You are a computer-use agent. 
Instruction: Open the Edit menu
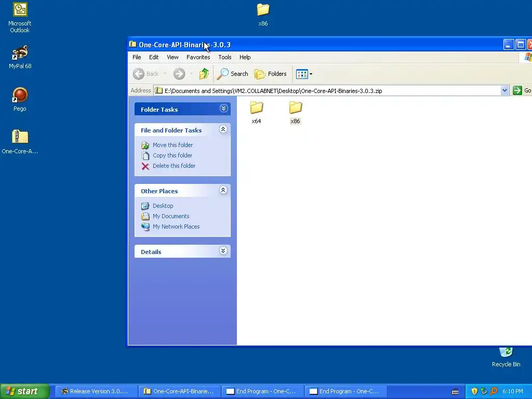154,57
